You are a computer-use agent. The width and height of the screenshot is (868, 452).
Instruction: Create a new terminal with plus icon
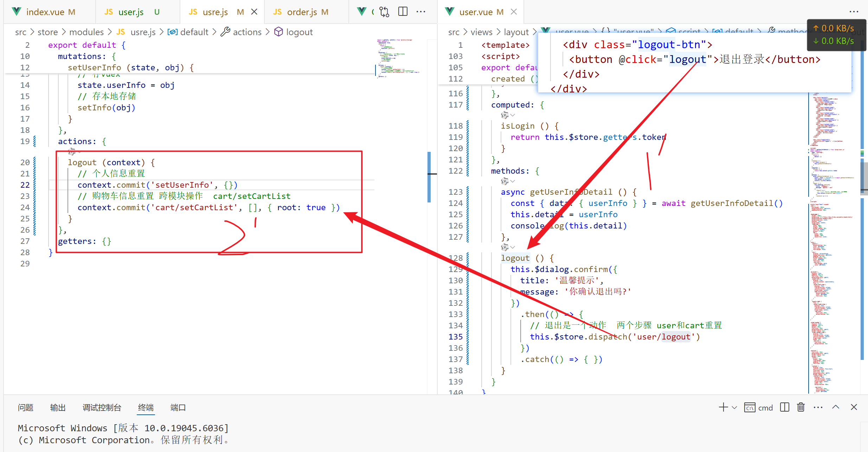point(723,407)
